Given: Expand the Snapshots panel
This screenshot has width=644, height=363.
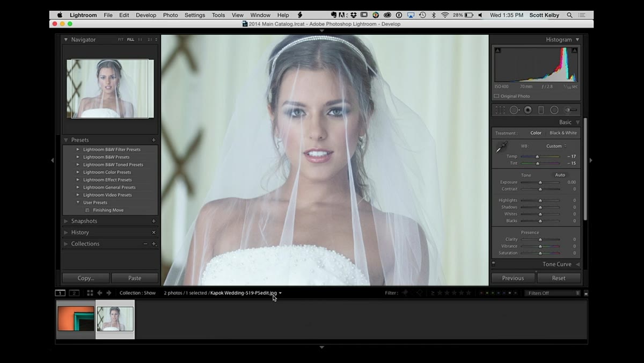Looking at the screenshot, I should (x=66, y=221).
